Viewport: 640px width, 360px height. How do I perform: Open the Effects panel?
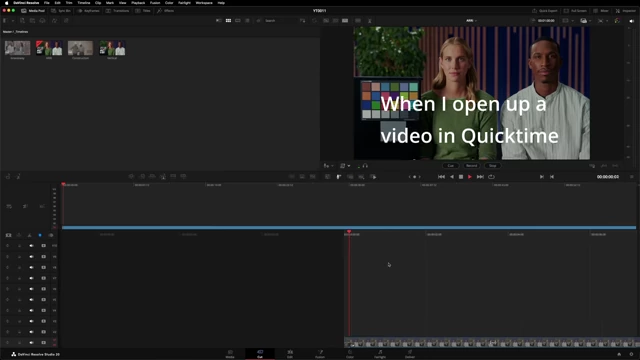(165, 11)
